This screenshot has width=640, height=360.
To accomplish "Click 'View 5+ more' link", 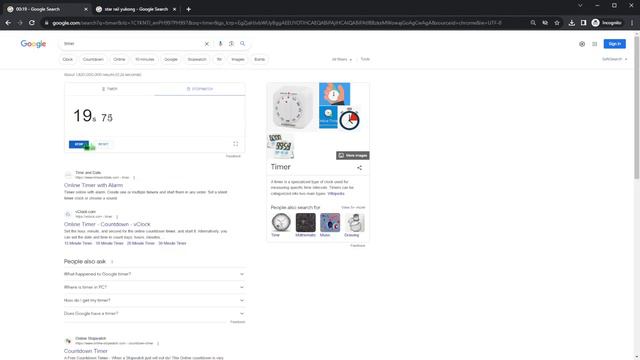I will click(x=353, y=207).
